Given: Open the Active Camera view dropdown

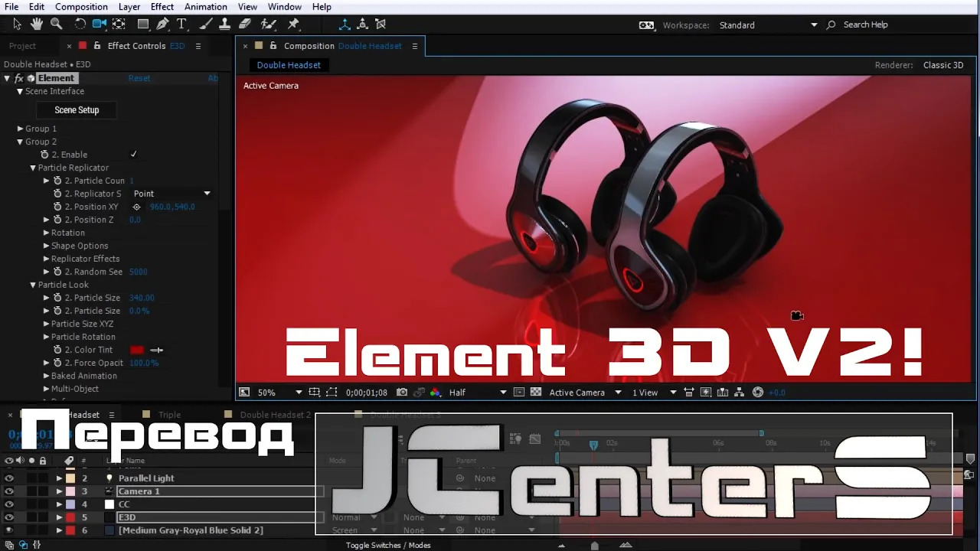Looking at the screenshot, I should pos(586,393).
